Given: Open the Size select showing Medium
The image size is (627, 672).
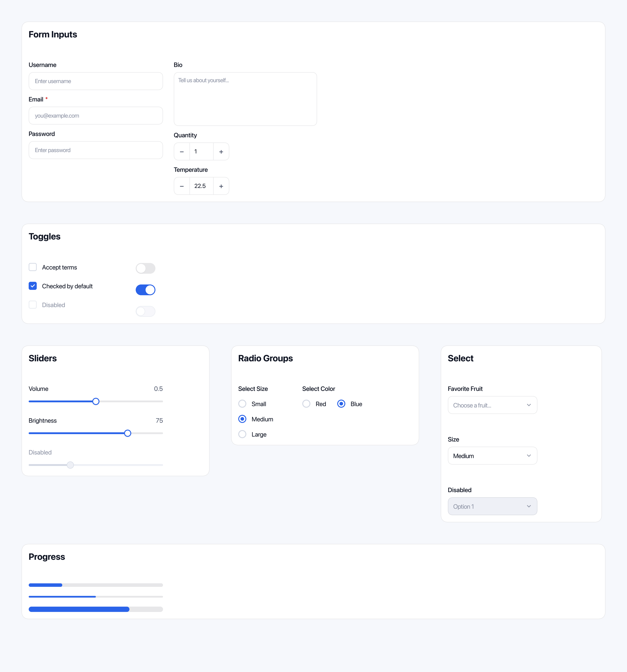Looking at the screenshot, I should point(492,456).
